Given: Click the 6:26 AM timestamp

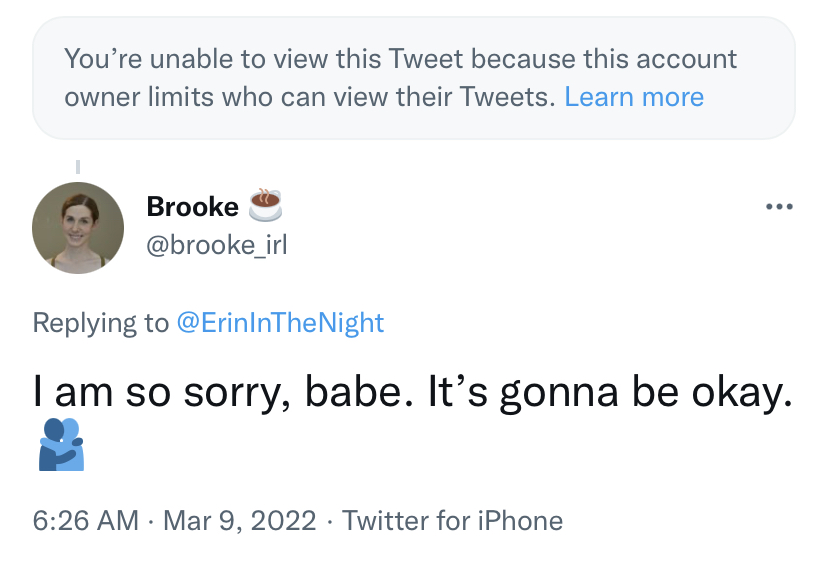Looking at the screenshot, I should [x=85, y=520].
